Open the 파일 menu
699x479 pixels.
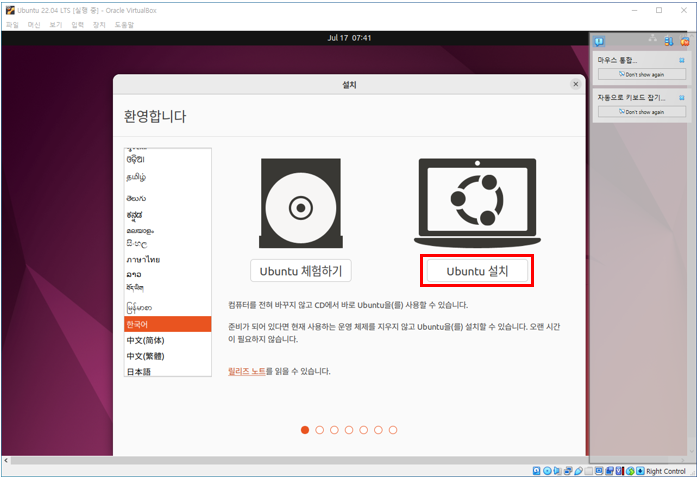(12, 25)
